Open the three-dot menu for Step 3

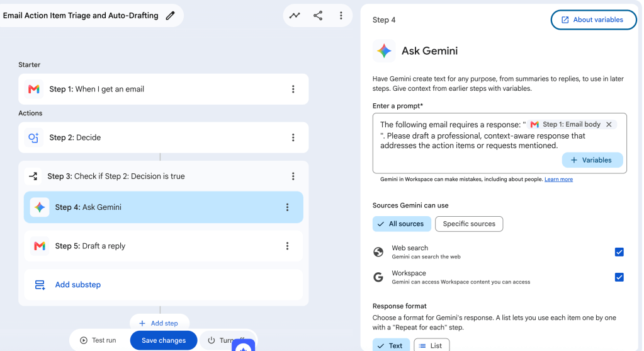tap(293, 176)
